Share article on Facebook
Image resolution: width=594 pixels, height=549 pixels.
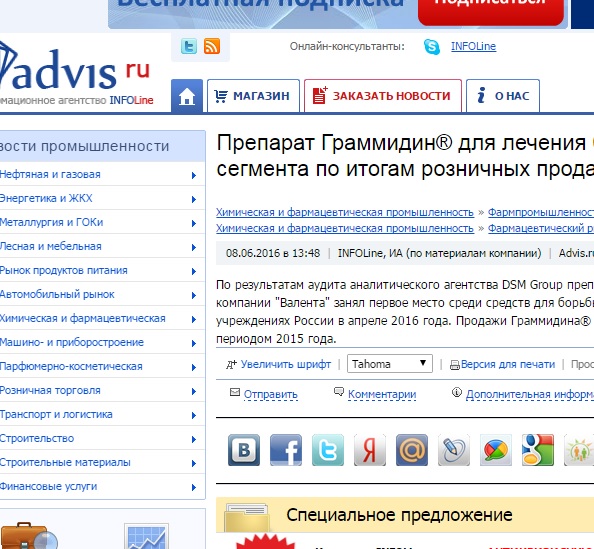286,450
